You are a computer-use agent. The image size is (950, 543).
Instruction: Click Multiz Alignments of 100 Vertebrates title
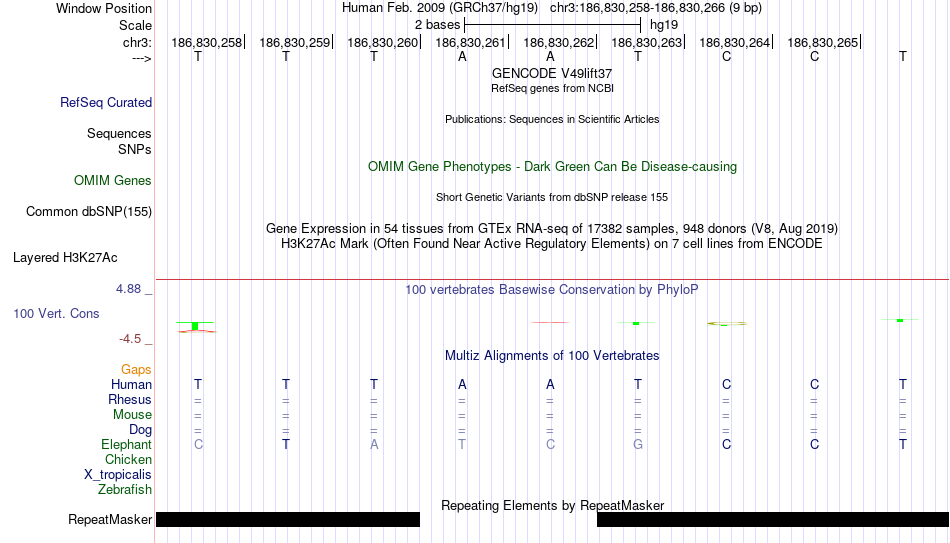(x=552, y=356)
